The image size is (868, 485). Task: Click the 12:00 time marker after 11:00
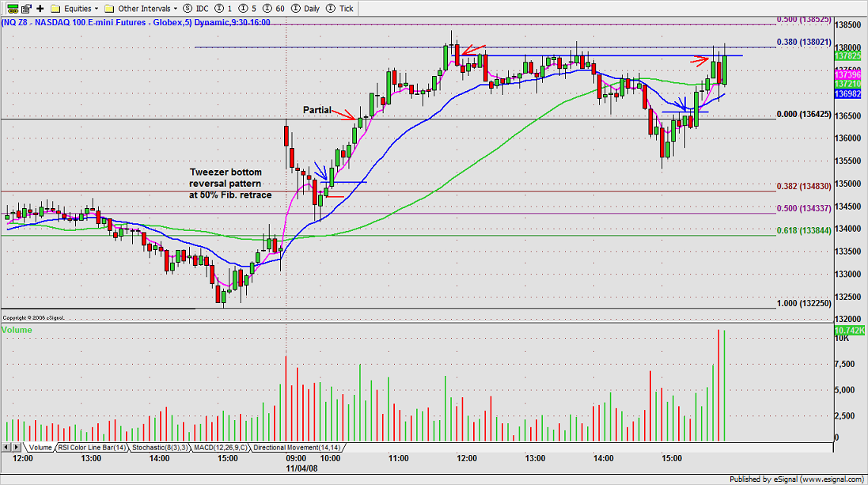tap(467, 458)
